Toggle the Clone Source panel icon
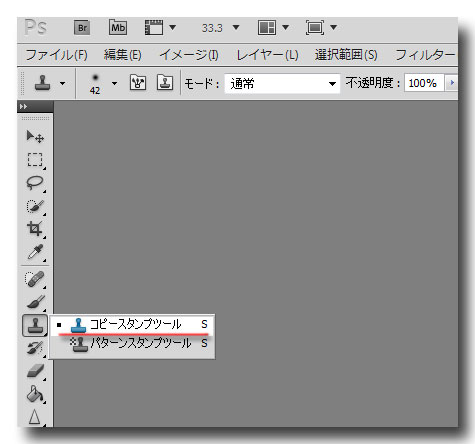 (x=165, y=83)
